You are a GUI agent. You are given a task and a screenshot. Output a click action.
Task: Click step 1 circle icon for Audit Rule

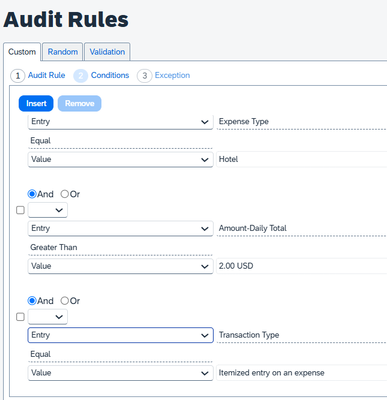tap(18, 76)
